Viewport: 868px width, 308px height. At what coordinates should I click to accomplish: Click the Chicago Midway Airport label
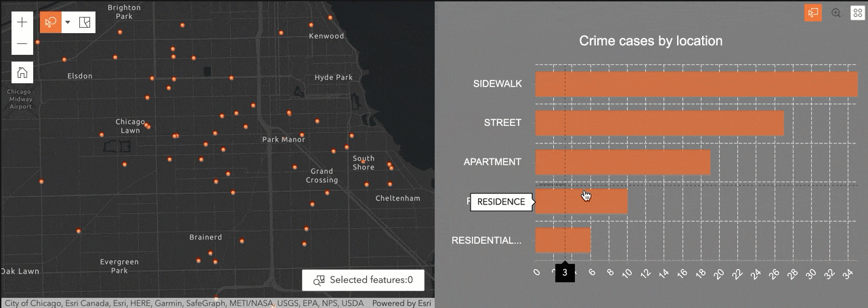[x=21, y=99]
